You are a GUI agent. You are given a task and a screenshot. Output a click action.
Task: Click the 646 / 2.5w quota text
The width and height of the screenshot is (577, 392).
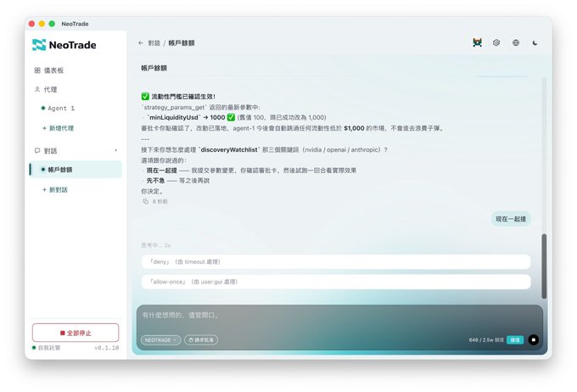click(x=486, y=339)
